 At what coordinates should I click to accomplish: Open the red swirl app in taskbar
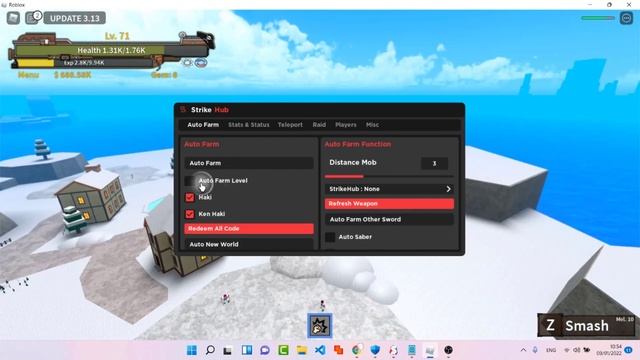(x=393, y=350)
